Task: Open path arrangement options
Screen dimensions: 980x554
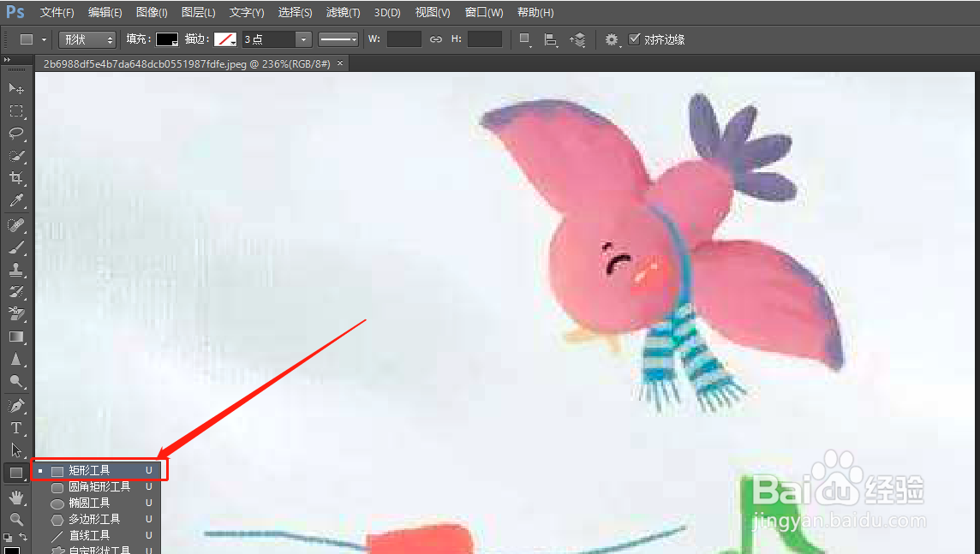Action: pos(577,40)
